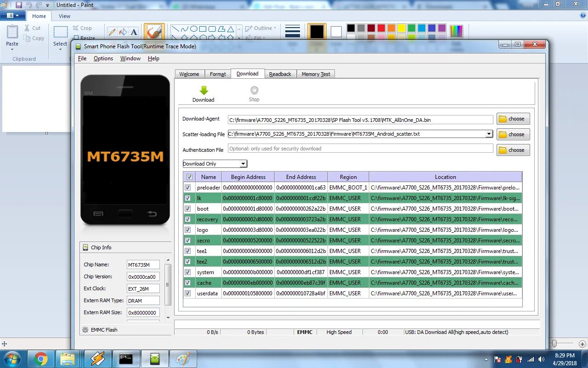Screen dimensions: 588x368
Task: Select the Text tool in Paint
Action: point(134,32)
